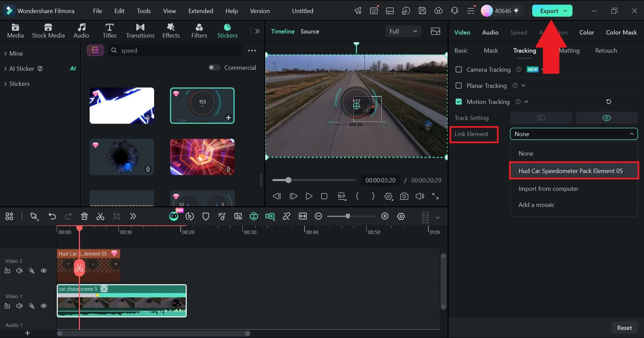Image resolution: width=644 pixels, height=338 pixels.
Task: Click the zoom out minus icon on timeline
Action: [x=318, y=217]
